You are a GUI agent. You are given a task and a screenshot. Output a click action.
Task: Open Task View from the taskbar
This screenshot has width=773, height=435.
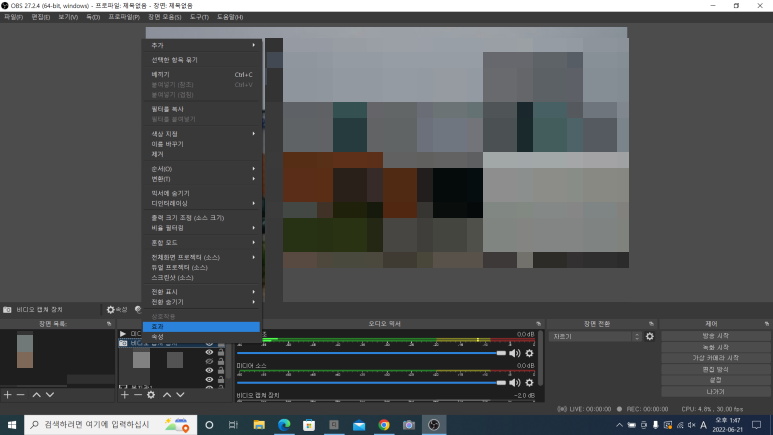click(233, 425)
